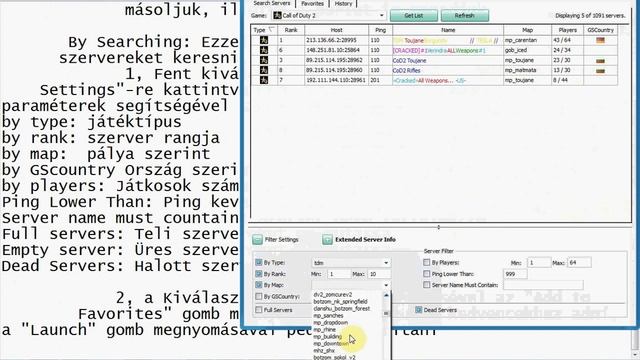Choose mp_downtown from map list
This screenshot has width=640, height=360.
331,343
